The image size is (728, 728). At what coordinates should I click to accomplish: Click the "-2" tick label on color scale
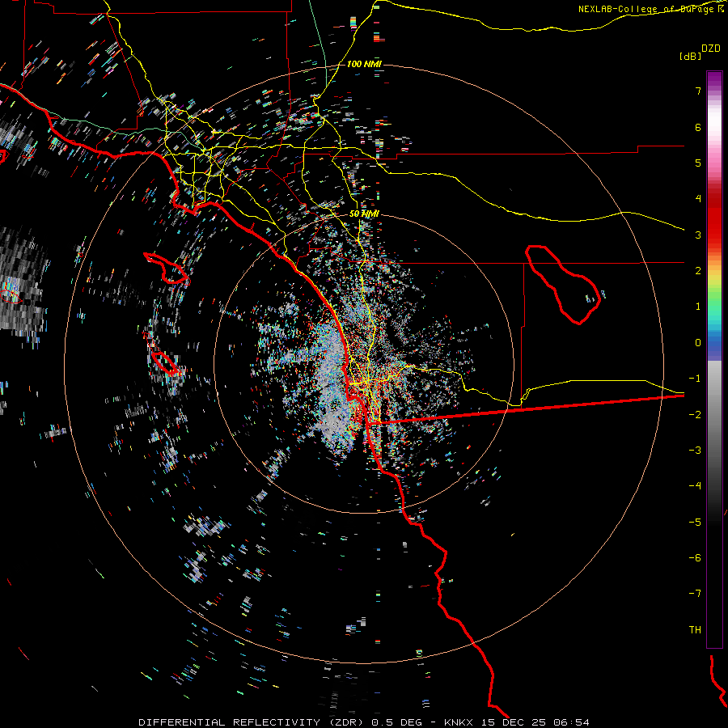coord(695,415)
